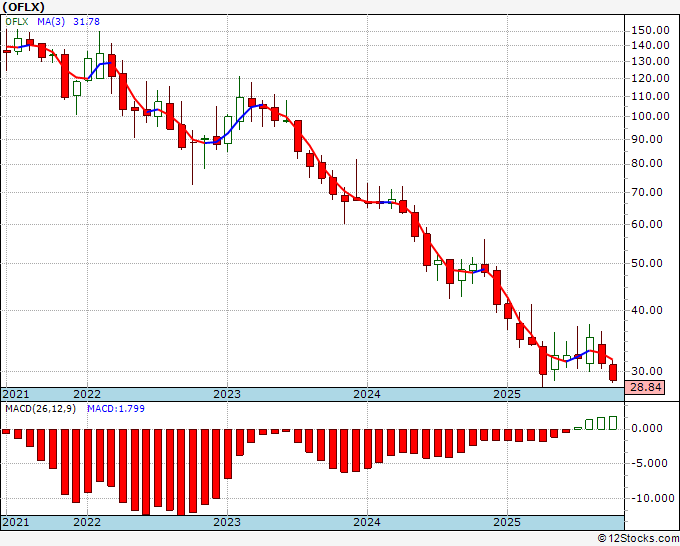Screen dimensions: 680x546
Task: Click the rightmost green MACD histogram bar
Action: [613, 423]
